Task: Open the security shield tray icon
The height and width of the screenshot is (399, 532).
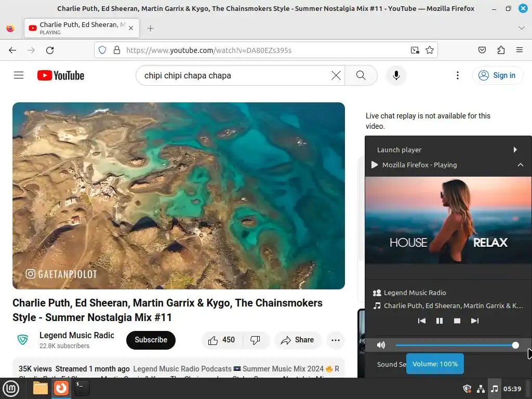Action: (x=467, y=389)
